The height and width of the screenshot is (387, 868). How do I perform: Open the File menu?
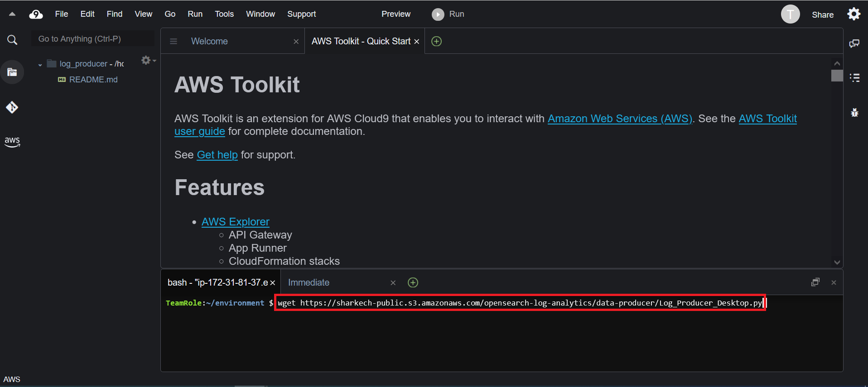(62, 14)
